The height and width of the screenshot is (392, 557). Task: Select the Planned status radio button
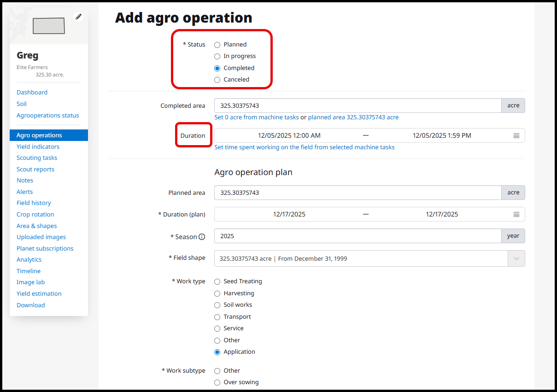point(217,45)
